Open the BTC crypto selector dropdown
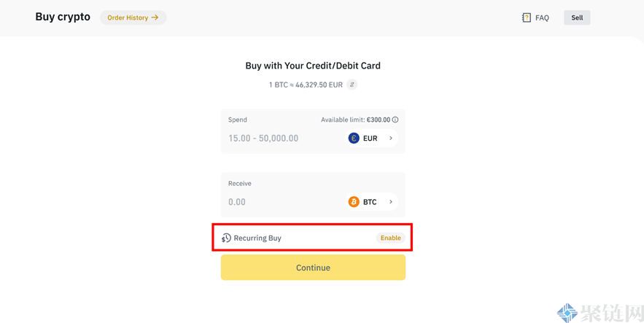This screenshot has width=644, height=323. [372, 202]
